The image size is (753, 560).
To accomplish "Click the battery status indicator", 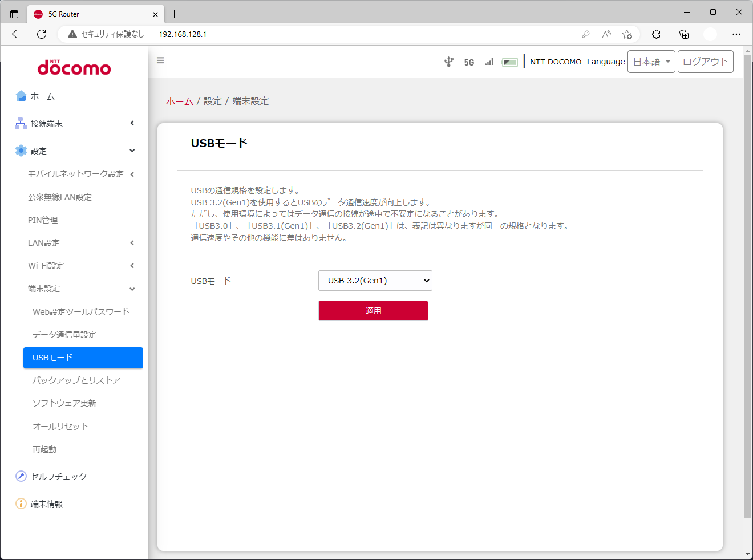I will (509, 61).
